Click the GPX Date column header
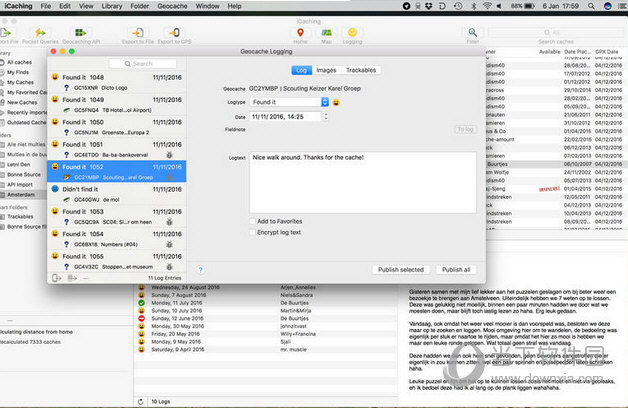Image resolution: width=628 pixels, height=408 pixels. (606, 52)
